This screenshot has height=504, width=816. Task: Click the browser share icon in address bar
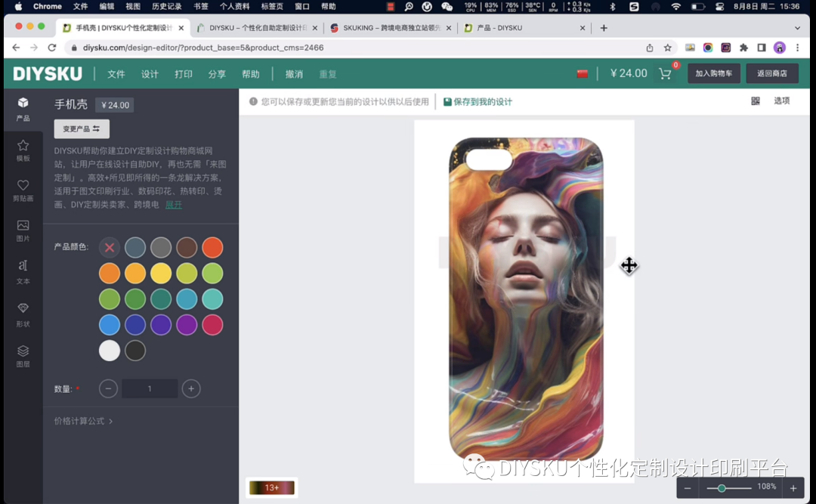pyautogui.click(x=650, y=48)
